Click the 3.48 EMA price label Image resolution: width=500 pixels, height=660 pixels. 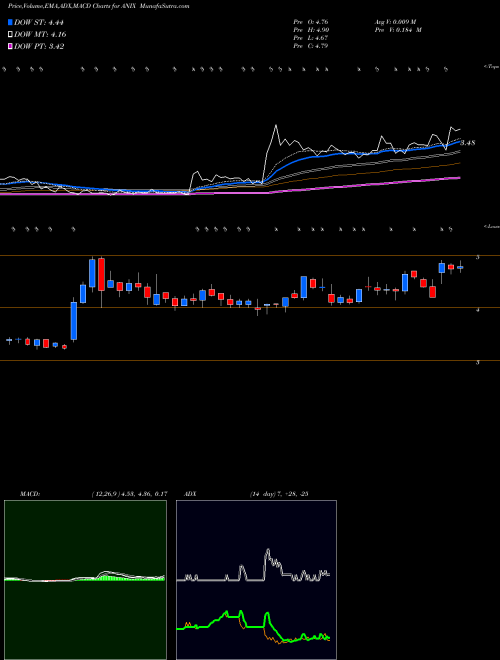coord(468,143)
